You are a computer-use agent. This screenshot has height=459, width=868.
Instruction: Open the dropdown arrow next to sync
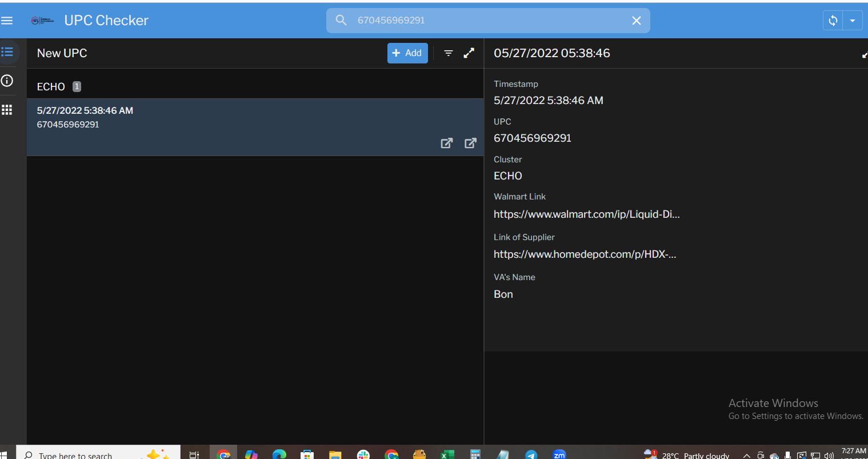(853, 21)
